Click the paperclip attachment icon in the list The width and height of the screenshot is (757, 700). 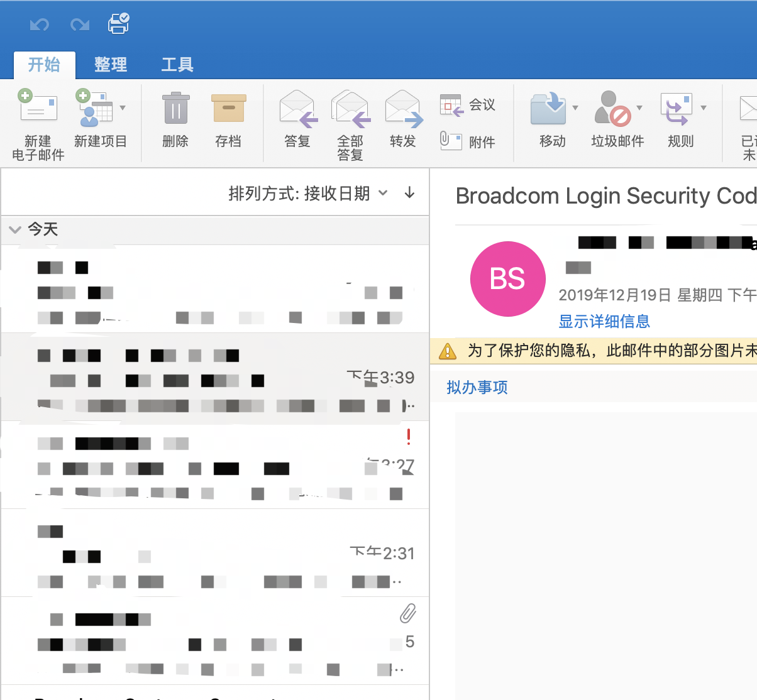tap(408, 613)
